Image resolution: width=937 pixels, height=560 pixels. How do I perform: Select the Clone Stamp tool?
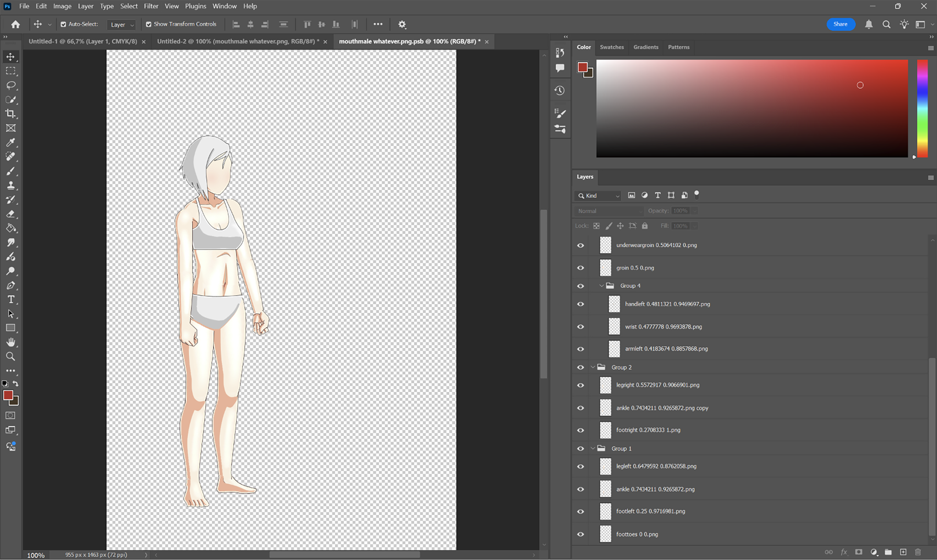(11, 185)
